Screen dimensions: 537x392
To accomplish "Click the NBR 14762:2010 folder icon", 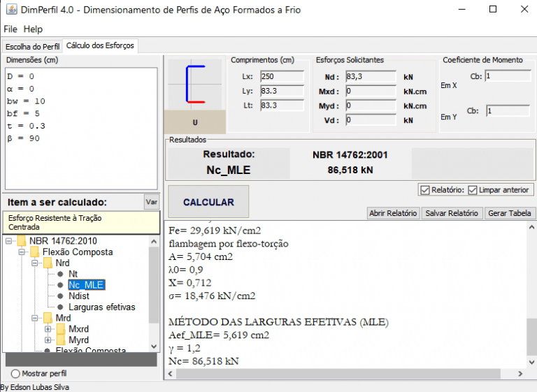I will (x=22, y=241).
